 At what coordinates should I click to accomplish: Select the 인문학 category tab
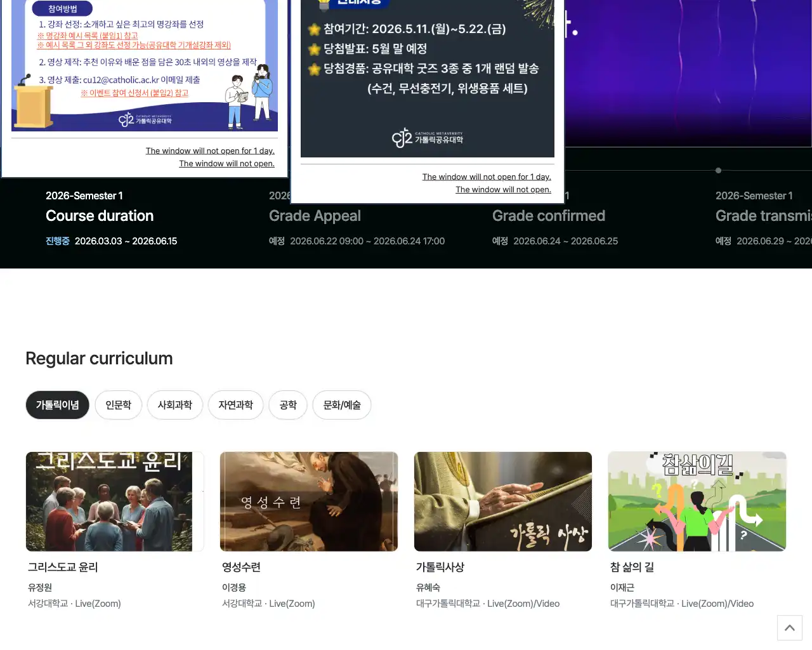[x=119, y=405]
